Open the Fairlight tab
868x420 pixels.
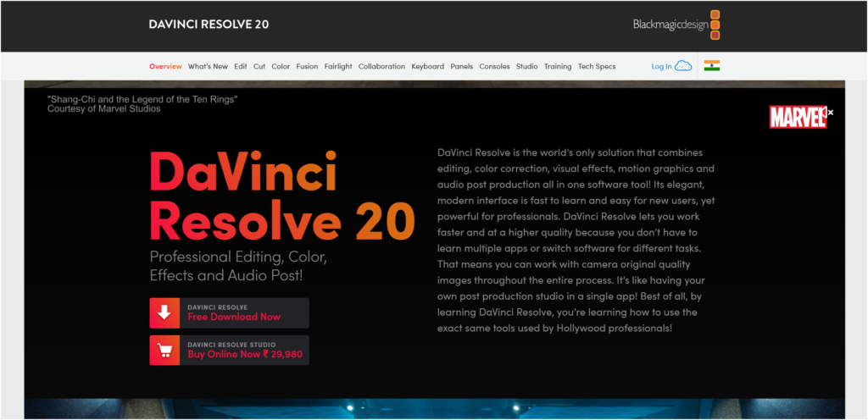pos(338,66)
